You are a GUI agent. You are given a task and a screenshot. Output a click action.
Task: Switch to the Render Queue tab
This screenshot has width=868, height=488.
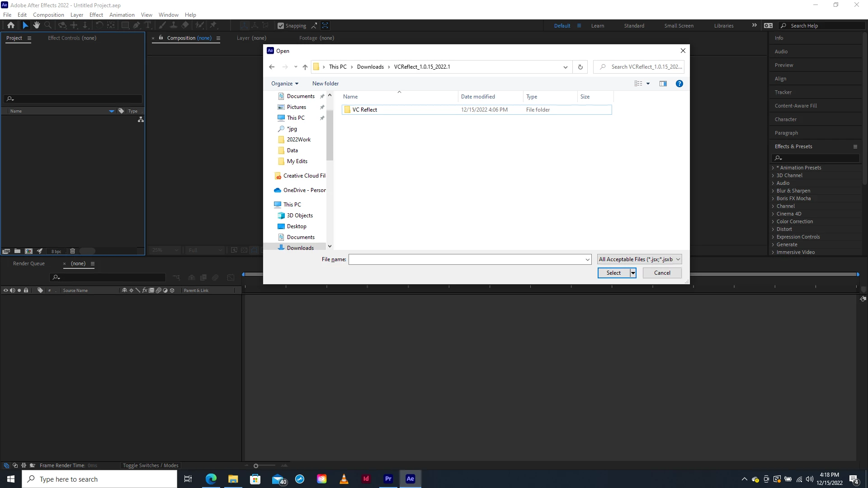(29, 263)
